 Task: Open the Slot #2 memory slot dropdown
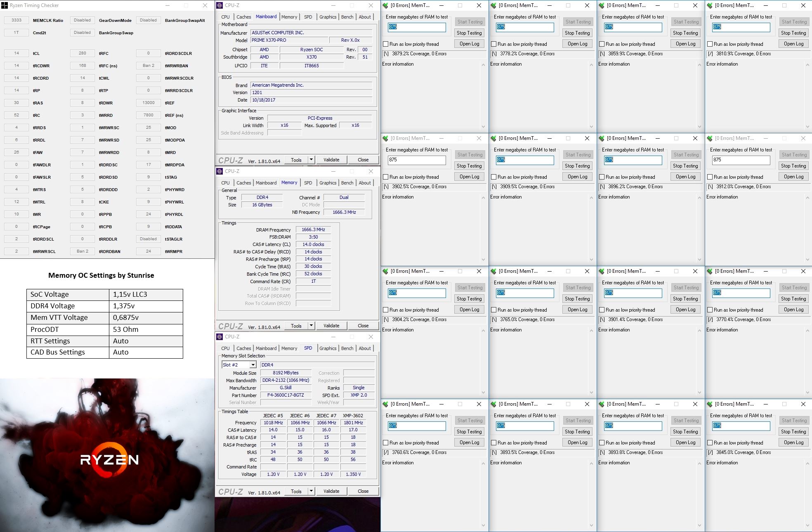253,365
